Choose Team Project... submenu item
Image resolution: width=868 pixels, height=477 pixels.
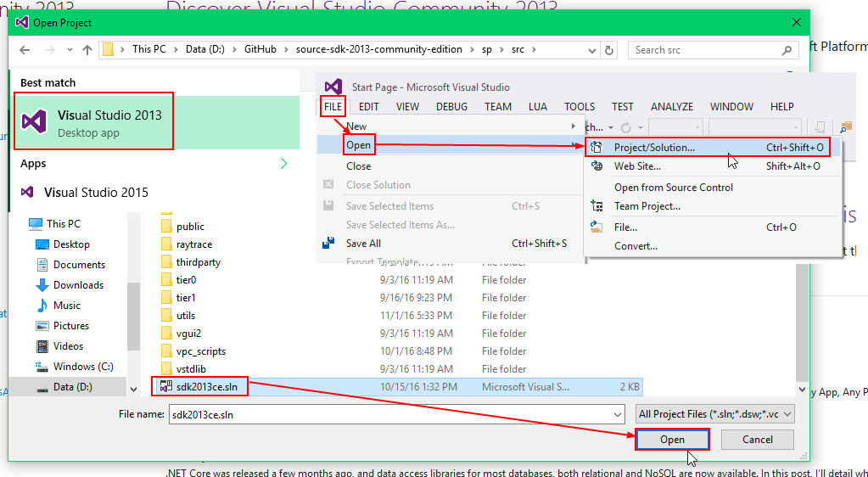click(x=647, y=206)
